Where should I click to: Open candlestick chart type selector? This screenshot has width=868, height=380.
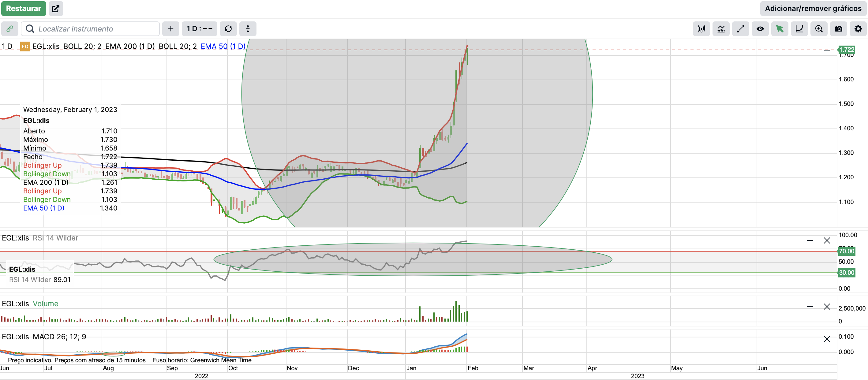[x=701, y=29]
